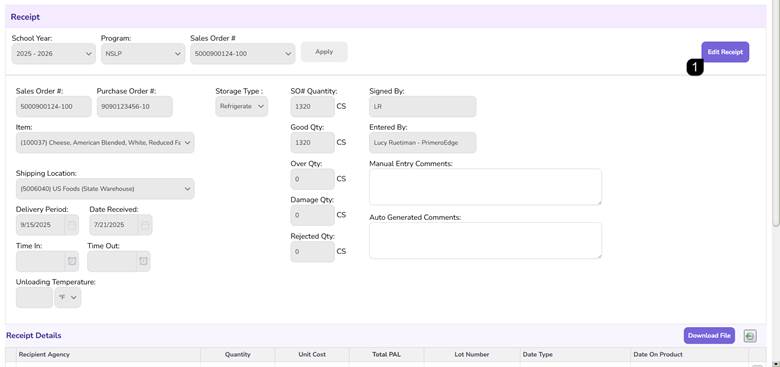Click the Delivery Period date field
This screenshot has height=367, width=780.
pos(40,225)
